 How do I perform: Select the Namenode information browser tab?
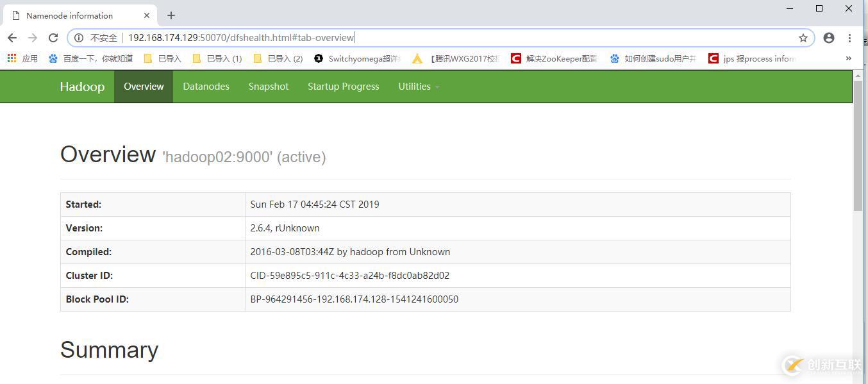80,15
